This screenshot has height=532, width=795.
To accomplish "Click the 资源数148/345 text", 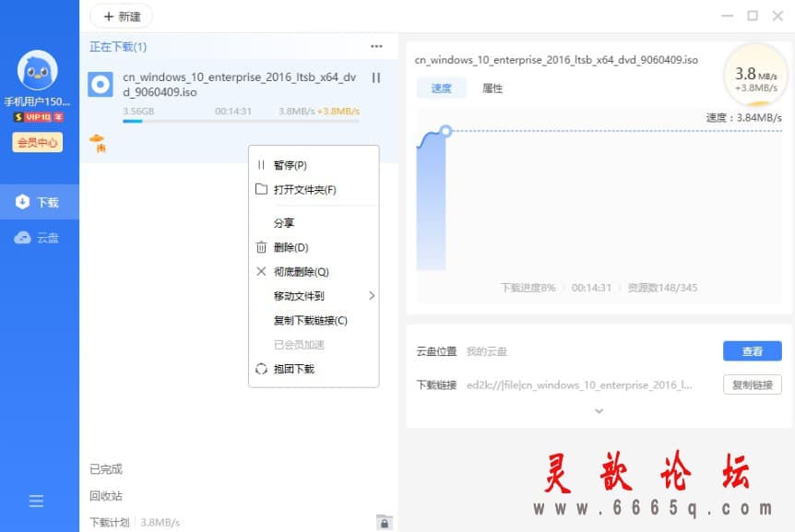I will (662, 288).
